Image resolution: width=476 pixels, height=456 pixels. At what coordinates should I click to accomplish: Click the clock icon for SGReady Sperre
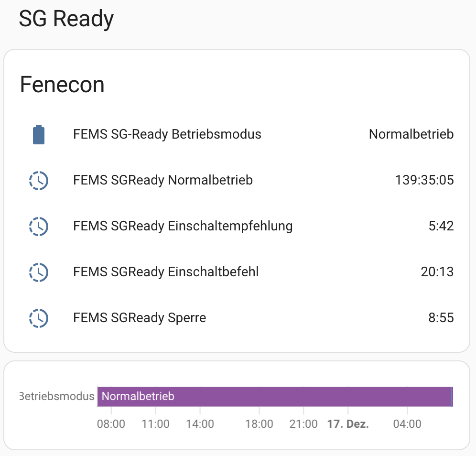pyautogui.click(x=39, y=318)
